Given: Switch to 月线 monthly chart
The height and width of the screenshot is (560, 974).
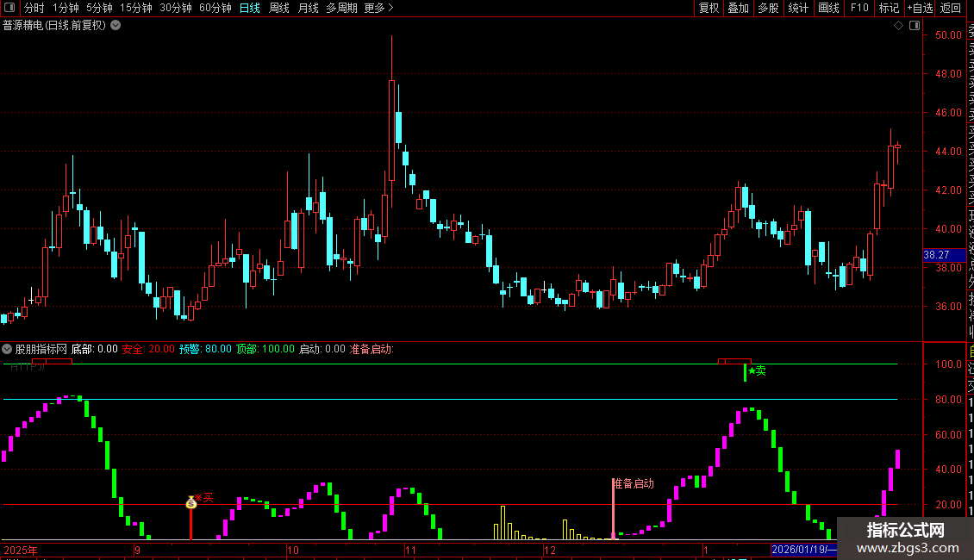Looking at the screenshot, I should 308,8.
